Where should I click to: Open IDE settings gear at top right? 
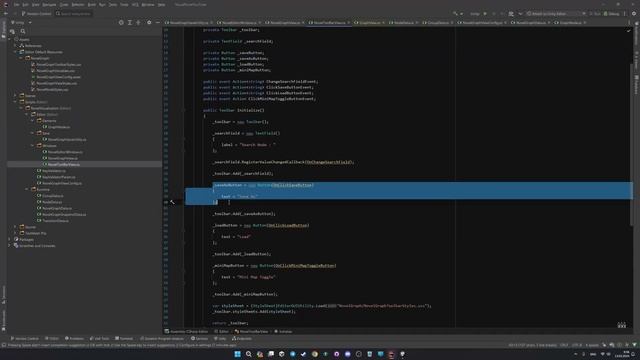coord(634,13)
